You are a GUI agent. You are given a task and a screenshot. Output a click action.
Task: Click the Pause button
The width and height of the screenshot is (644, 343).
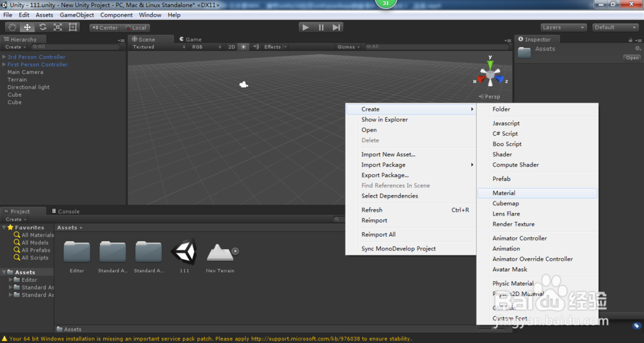(321, 27)
